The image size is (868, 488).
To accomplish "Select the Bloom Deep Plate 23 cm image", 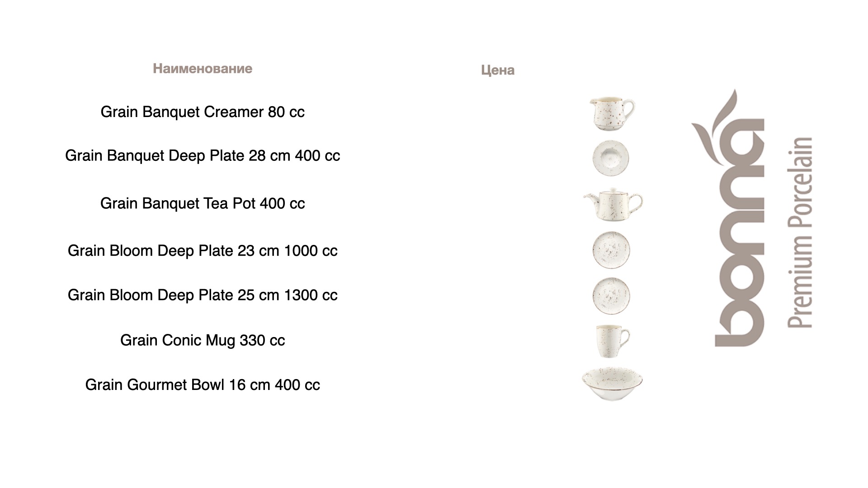I will (x=611, y=250).
